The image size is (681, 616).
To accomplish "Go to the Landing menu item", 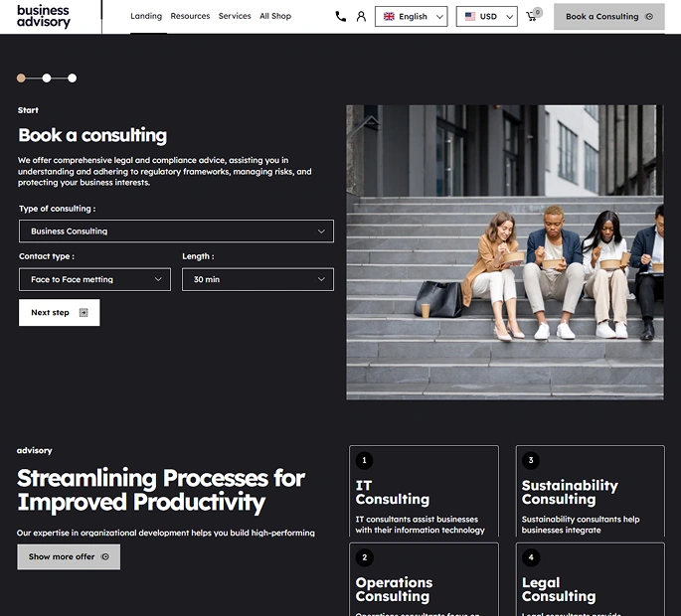I will (x=146, y=16).
